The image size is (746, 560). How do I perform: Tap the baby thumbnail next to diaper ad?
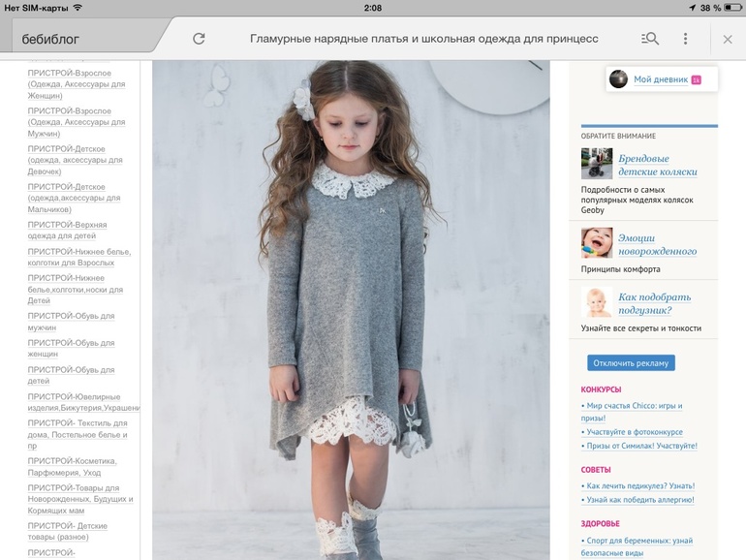597,302
